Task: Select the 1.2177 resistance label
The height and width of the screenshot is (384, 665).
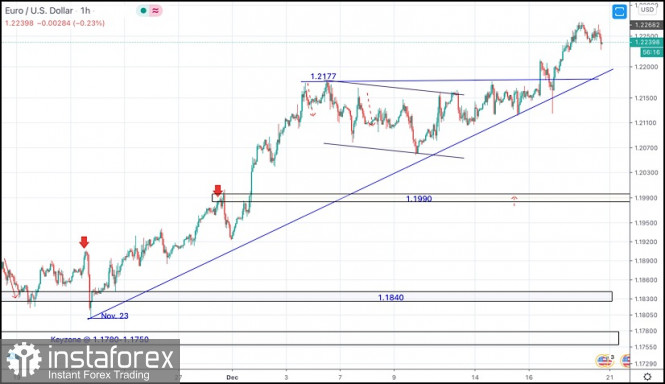Action: [323, 76]
